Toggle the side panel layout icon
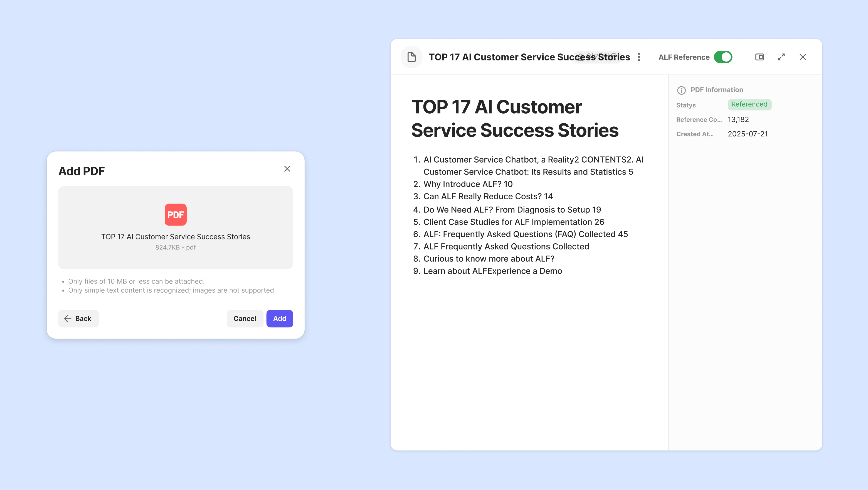Screen dimensions: 868x490 759,57
